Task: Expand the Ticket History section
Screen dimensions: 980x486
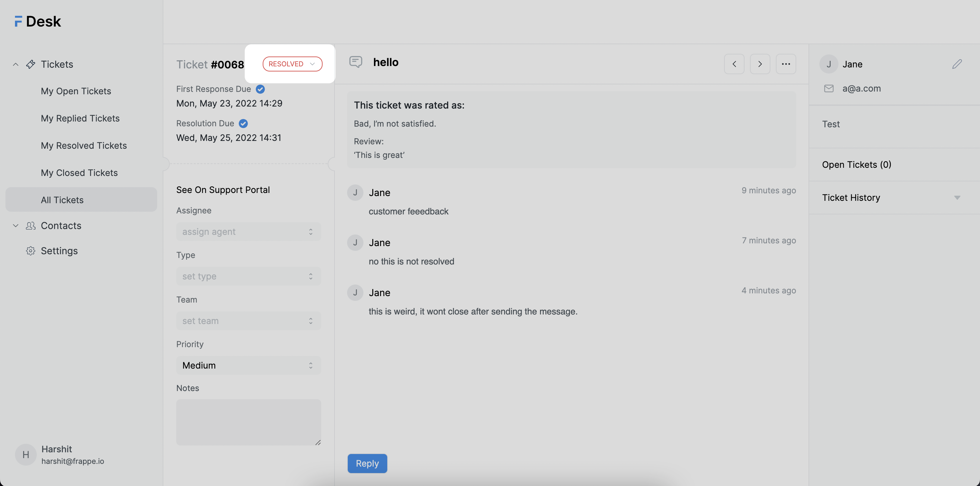Action: coord(957,197)
